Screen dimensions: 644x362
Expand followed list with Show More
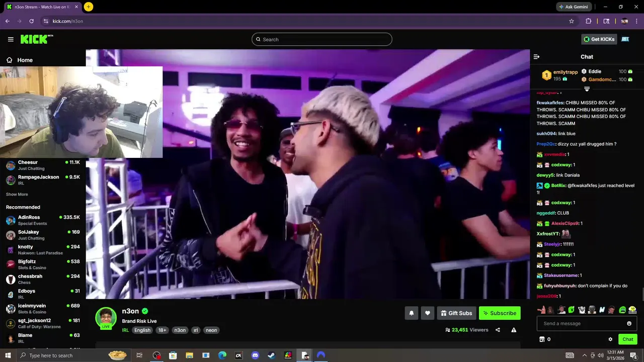(x=17, y=194)
